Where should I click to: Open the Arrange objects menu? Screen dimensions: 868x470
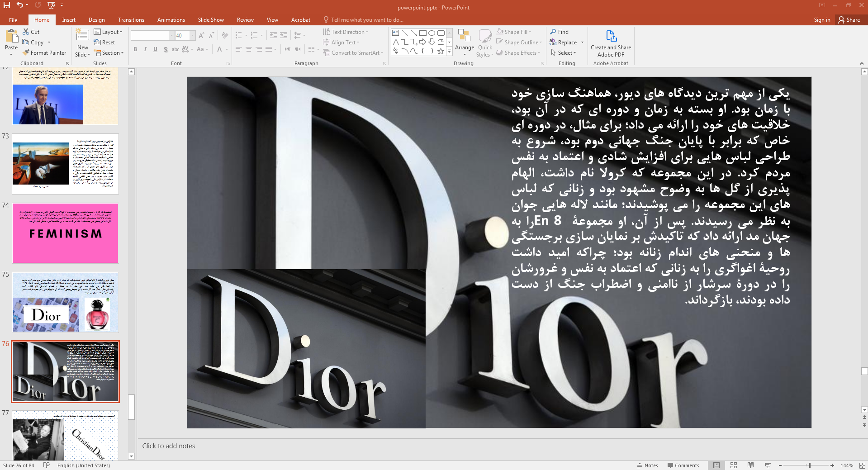[464, 43]
